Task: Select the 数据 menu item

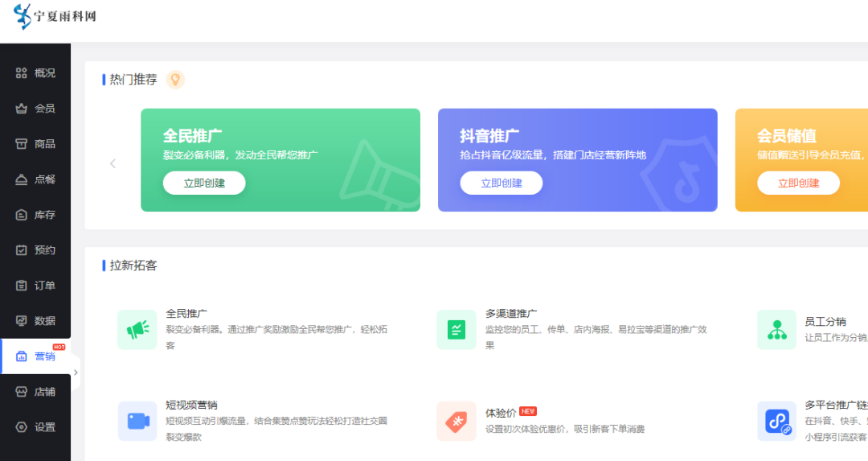Action: pos(35,321)
